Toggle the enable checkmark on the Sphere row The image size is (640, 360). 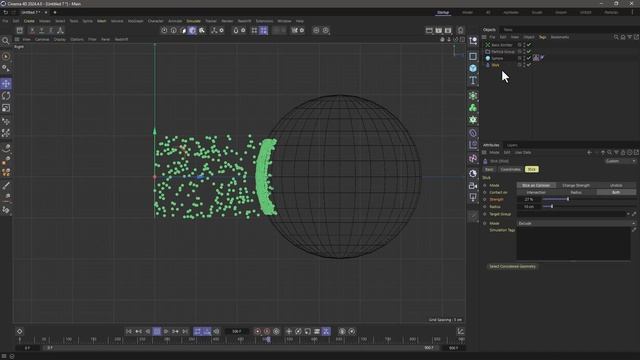tap(529, 58)
